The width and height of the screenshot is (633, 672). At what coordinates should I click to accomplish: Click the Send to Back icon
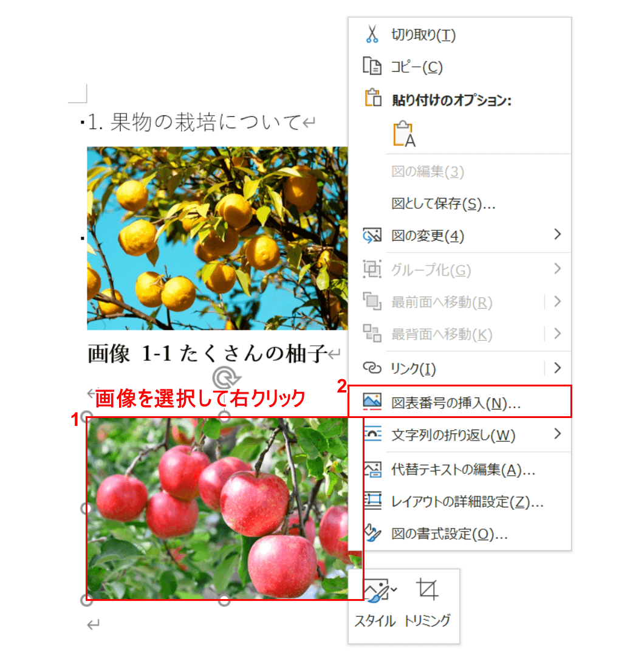coord(372,334)
